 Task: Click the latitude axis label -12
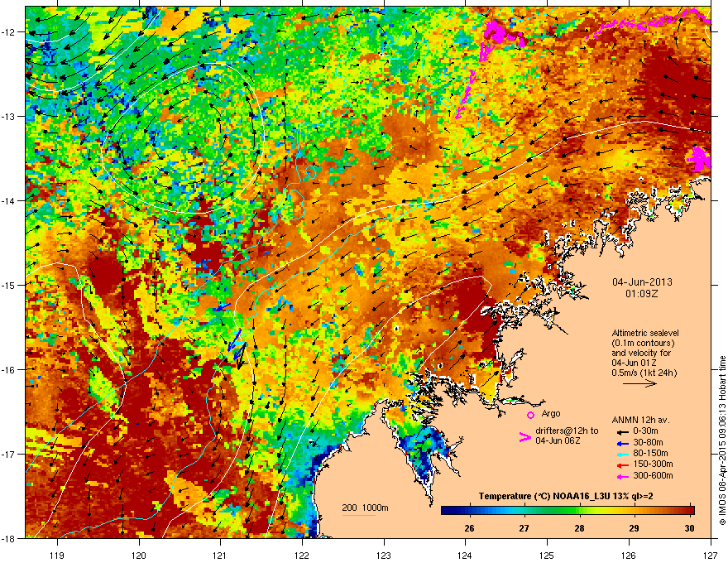[x=9, y=32]
